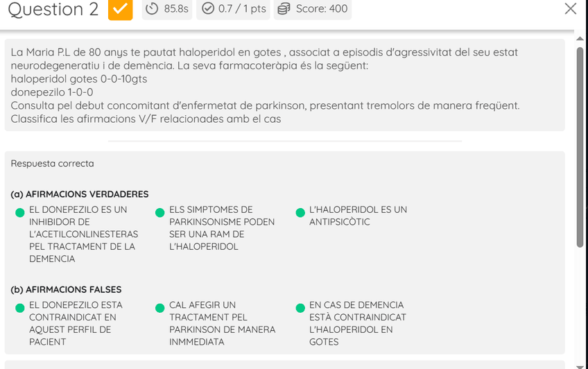Close the question review with the X
The height and width of the screenshot is (369, 588).
pyautogui.click(x=571, y=8)
